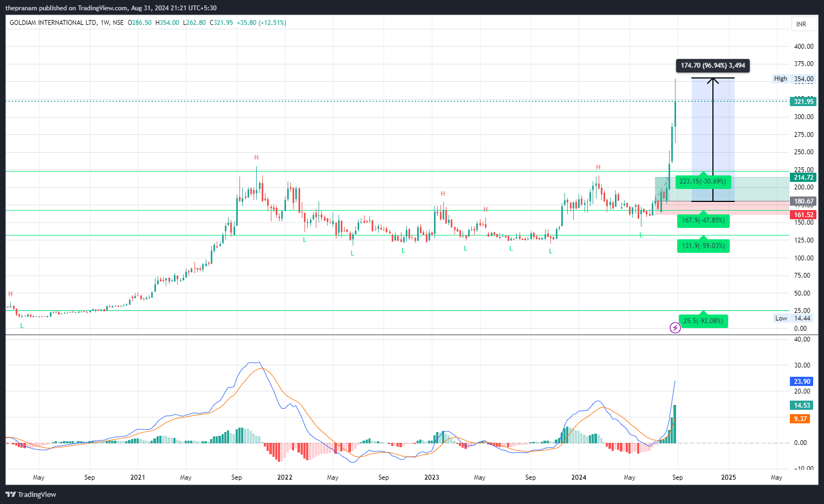Click the red 161.52 price axis tag
Screen dimensions: 824x504
click(803, 215)
